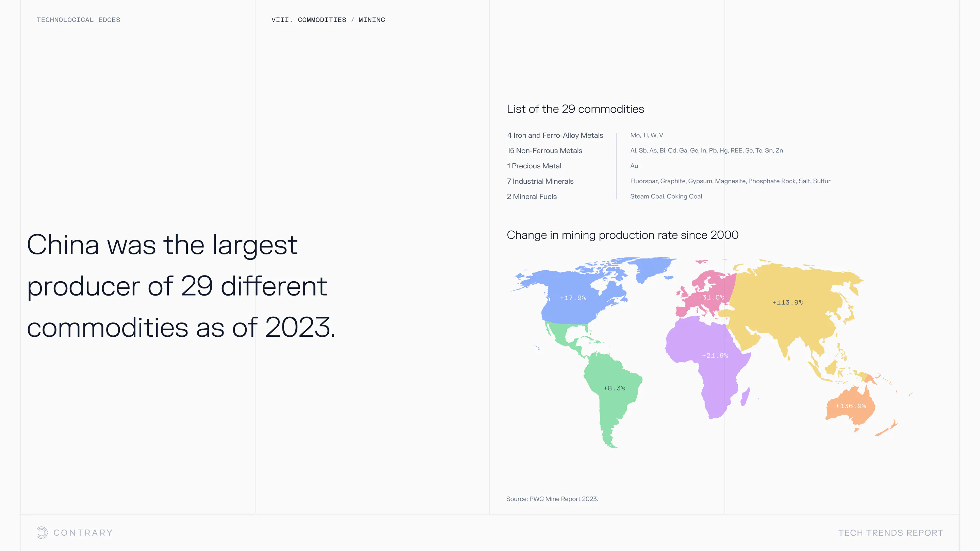
Task: Click the 'List of the 29 commodities' heading
Action: pos(575,109)
